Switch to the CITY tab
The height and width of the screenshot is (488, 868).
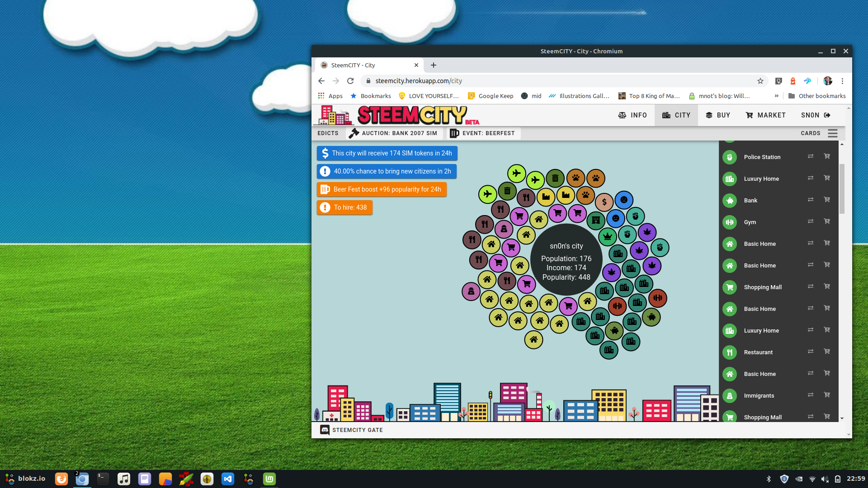point(676,115)
